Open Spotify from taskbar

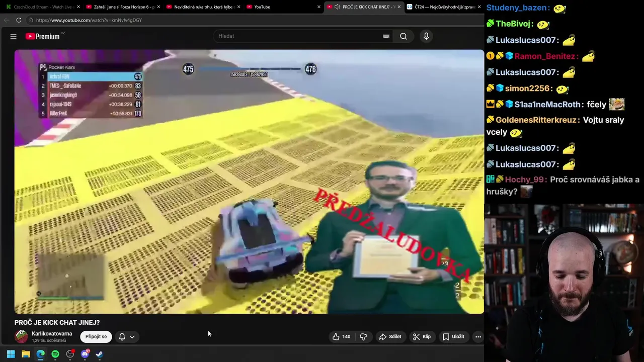pyautogui.click(x=55, y=354)
